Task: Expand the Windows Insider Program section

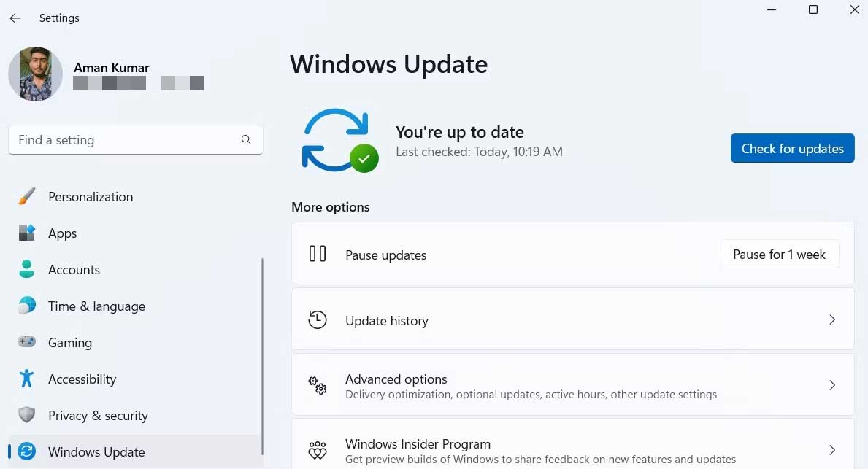Action: pos(573,449)
